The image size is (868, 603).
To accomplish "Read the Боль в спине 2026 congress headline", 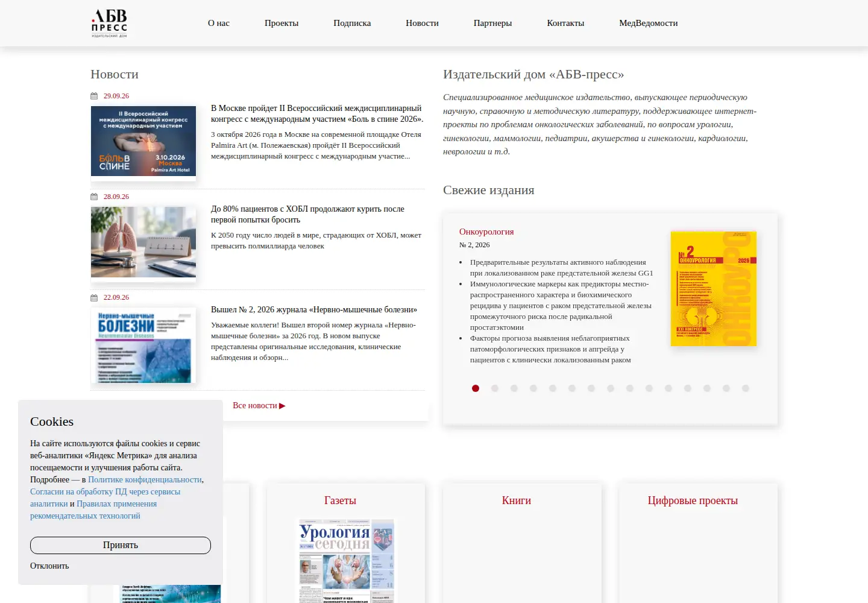I will tap(317, 113).
